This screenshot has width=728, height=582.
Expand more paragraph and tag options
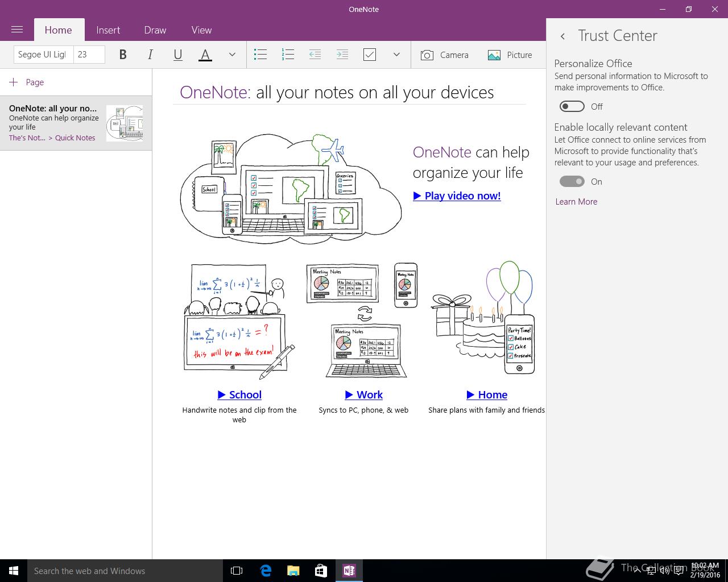pos(396,55)
